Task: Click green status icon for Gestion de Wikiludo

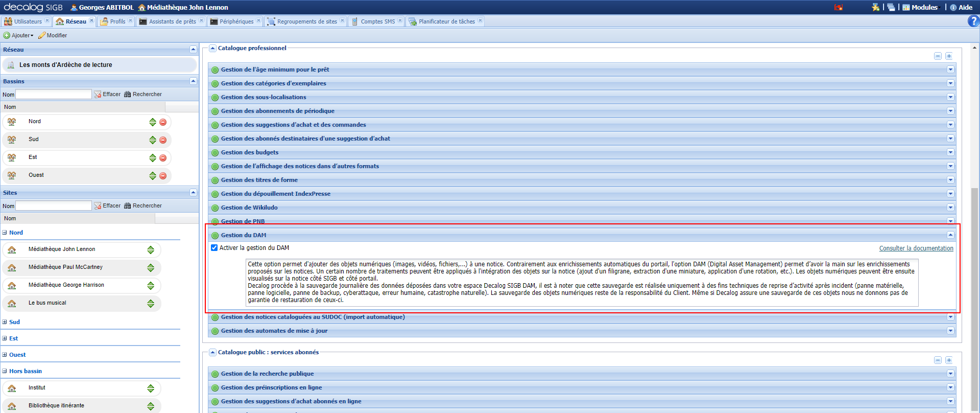Action: tap(215, 208)
